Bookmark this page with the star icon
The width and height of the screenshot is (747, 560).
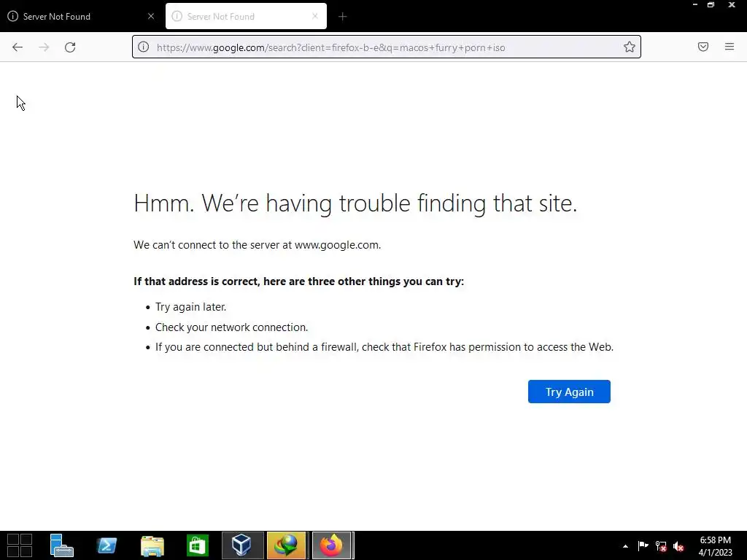pyautogui.click(x=630, y=47)
